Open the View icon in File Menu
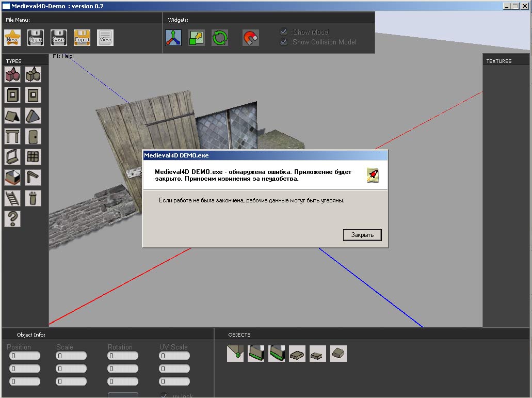Viewport: 532px width, 398px height. pos(105,38)
